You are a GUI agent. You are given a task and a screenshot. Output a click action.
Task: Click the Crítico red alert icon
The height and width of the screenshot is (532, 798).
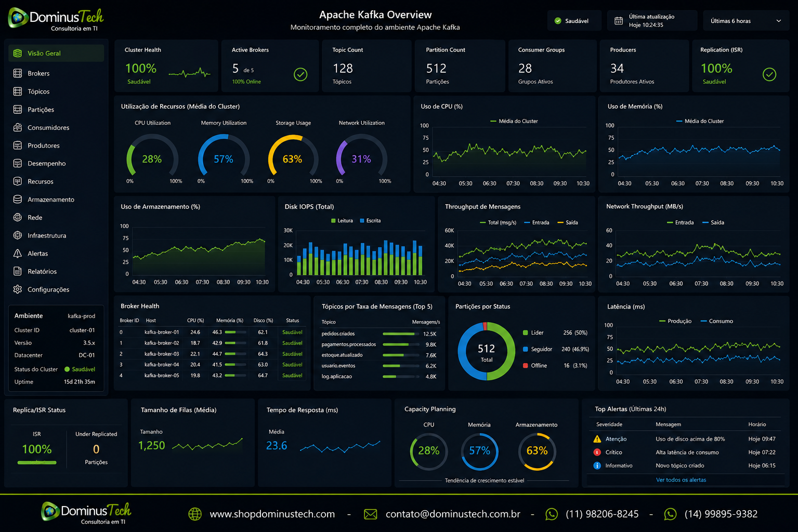pyautogui.click(x=597, y=452)
